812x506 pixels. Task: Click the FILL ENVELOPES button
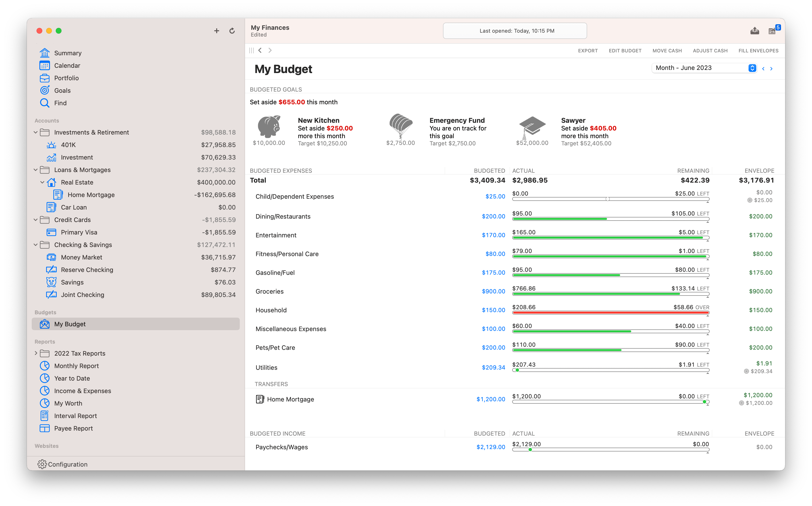point(758,51)
